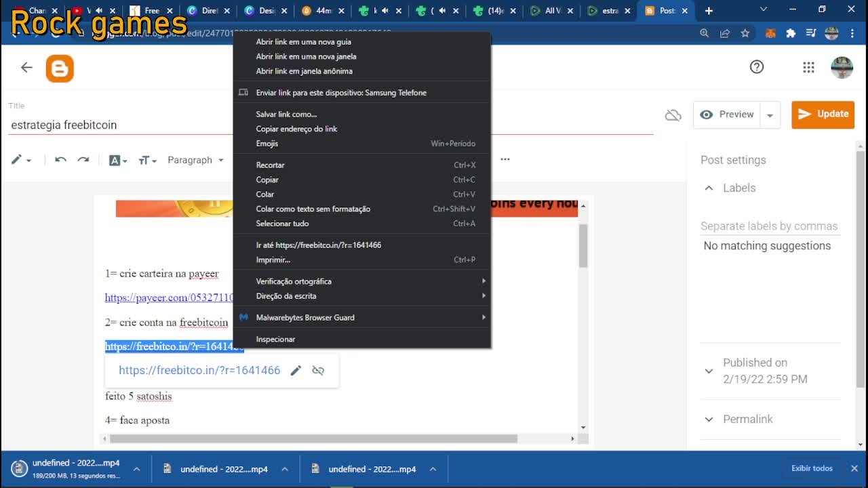Open the tab search chevron
868x488 pixels.
(764, 9)
